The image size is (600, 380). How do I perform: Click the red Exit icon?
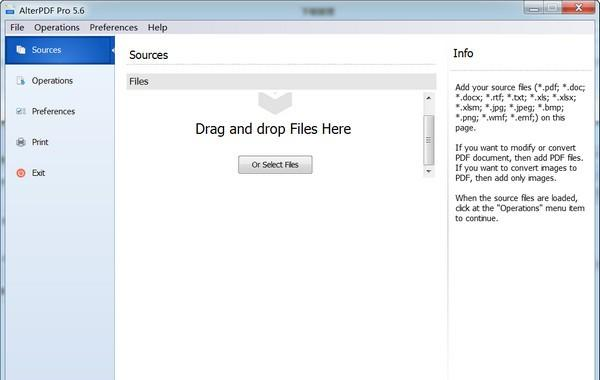pyautogui.click(x=21, y=173)
